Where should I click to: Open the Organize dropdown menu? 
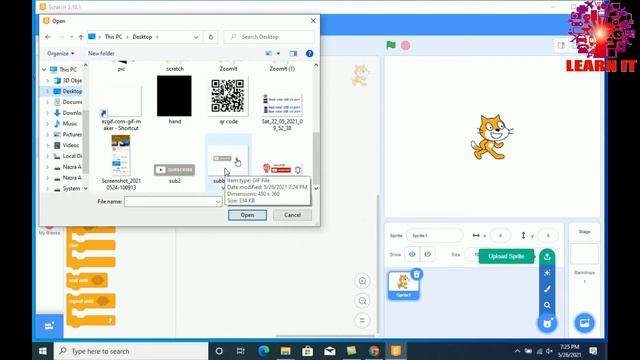[x=61, y=53]
